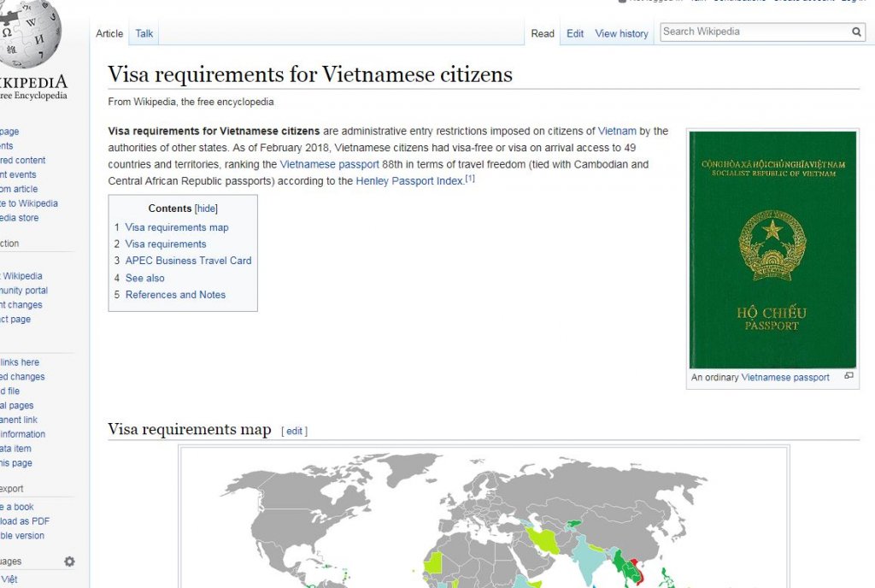Open the Cite this page sidebar link
The height and width of the screenshot is (588, 875).
(16, 463)
